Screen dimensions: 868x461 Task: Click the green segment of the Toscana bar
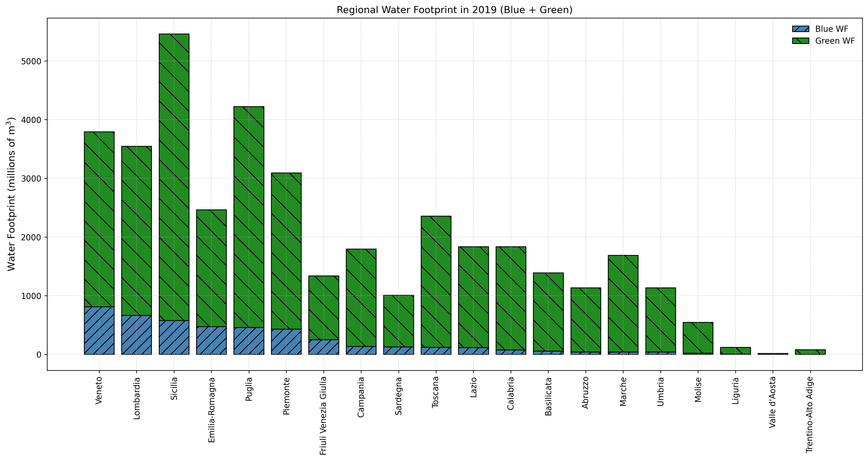(x=436, y=282)
